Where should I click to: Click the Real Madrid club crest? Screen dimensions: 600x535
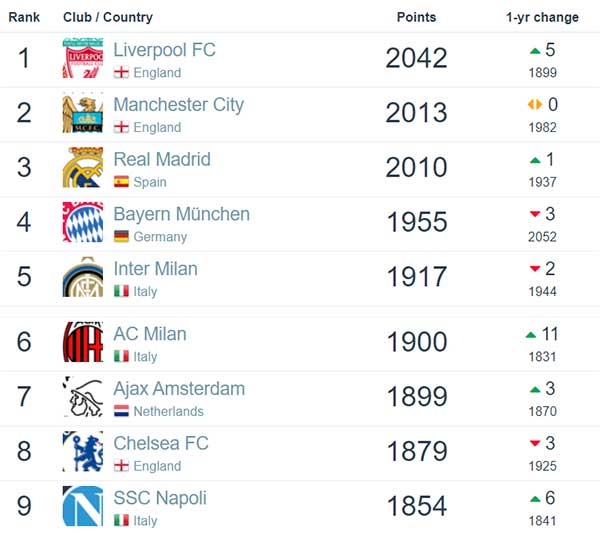coord(83,168)
